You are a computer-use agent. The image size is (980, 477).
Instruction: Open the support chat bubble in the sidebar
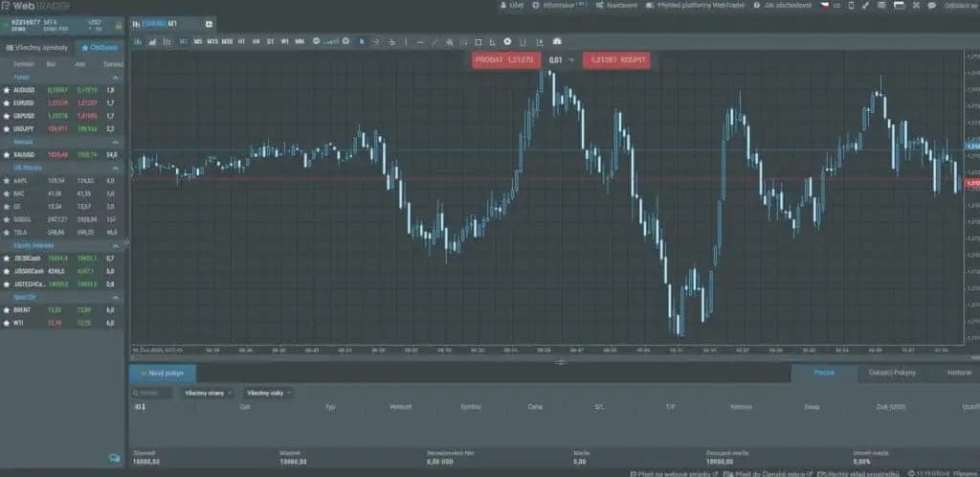point(115,458)
